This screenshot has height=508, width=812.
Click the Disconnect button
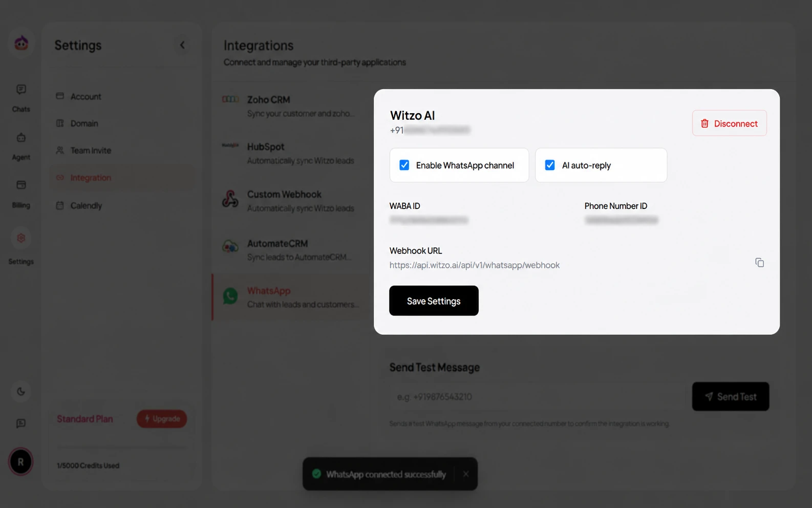coord(729,123)
